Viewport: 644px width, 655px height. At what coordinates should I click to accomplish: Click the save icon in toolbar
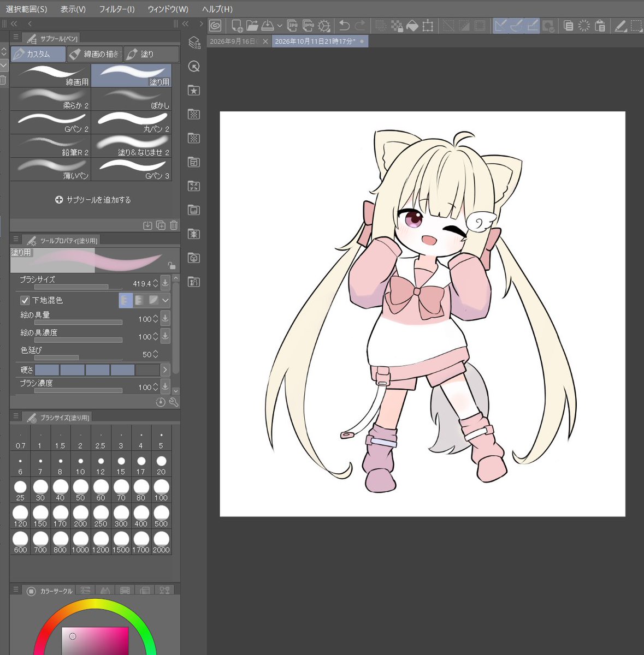pyautogui.click(x=268, y=25)
